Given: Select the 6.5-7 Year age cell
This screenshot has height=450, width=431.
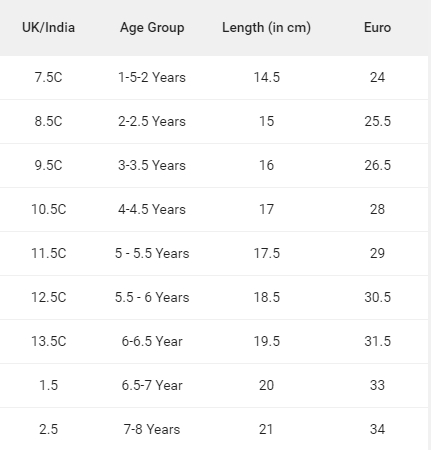Looking at the screenshot, I should pyautogui.click(x=152, y=385).
